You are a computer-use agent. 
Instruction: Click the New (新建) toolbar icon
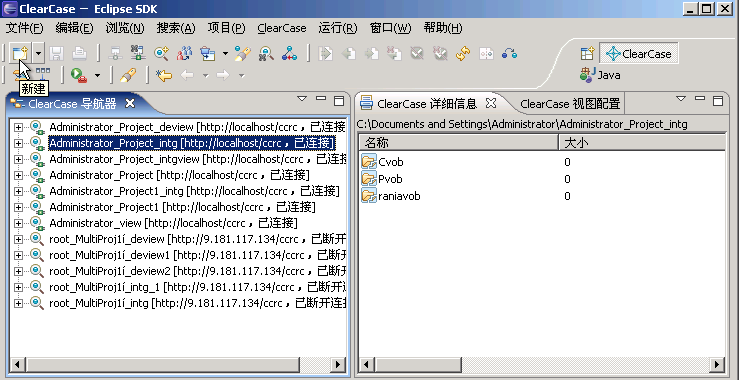pyautogui.click(x=20, y=53)
